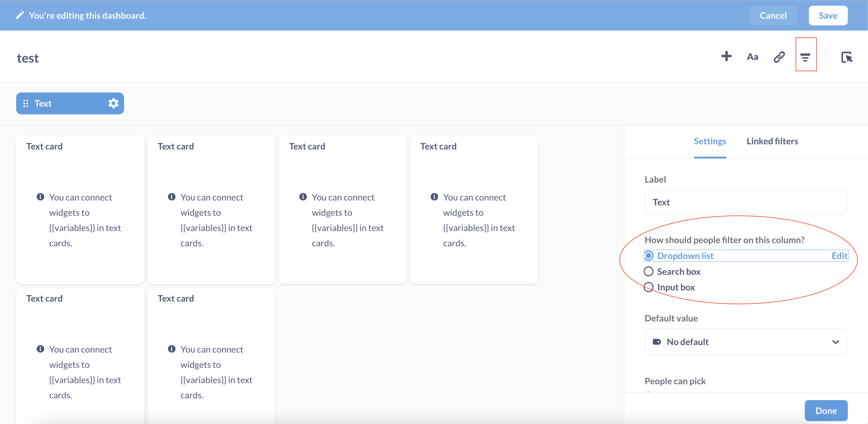Add a link card with the chain icon

[779, 56]
